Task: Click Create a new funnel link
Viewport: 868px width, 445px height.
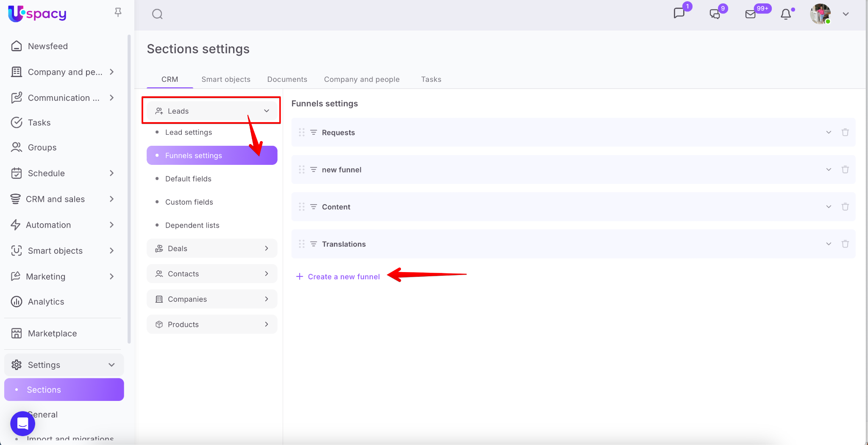Action: (x=343, y=277)
